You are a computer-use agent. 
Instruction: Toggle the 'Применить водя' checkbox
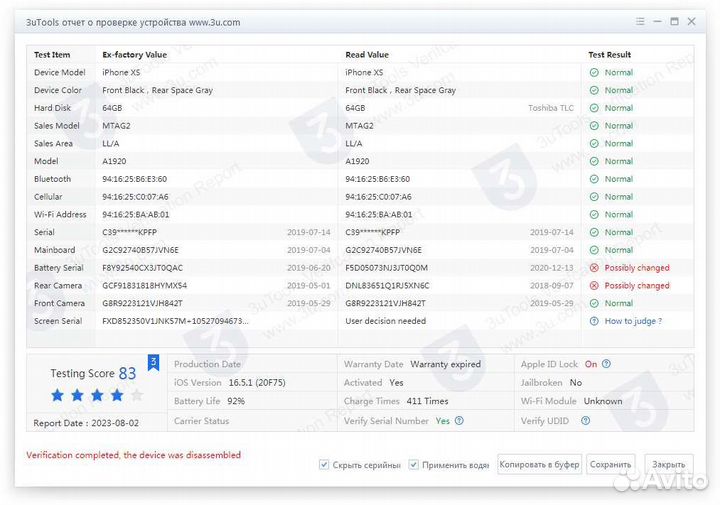tap(413, 465)
